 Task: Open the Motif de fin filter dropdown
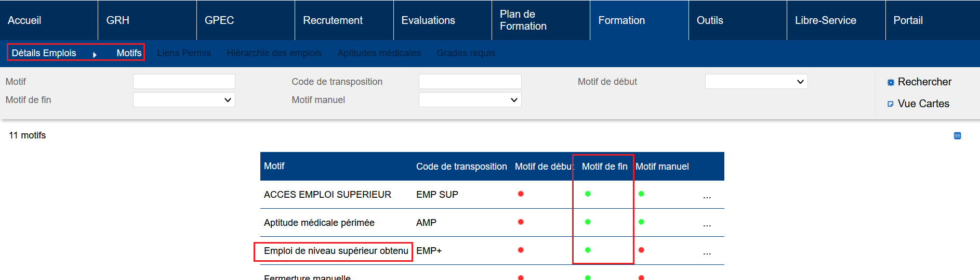coord(184,100)
